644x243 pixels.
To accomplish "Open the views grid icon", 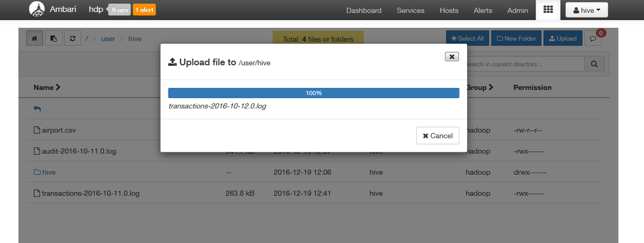I will click(548, 10).
